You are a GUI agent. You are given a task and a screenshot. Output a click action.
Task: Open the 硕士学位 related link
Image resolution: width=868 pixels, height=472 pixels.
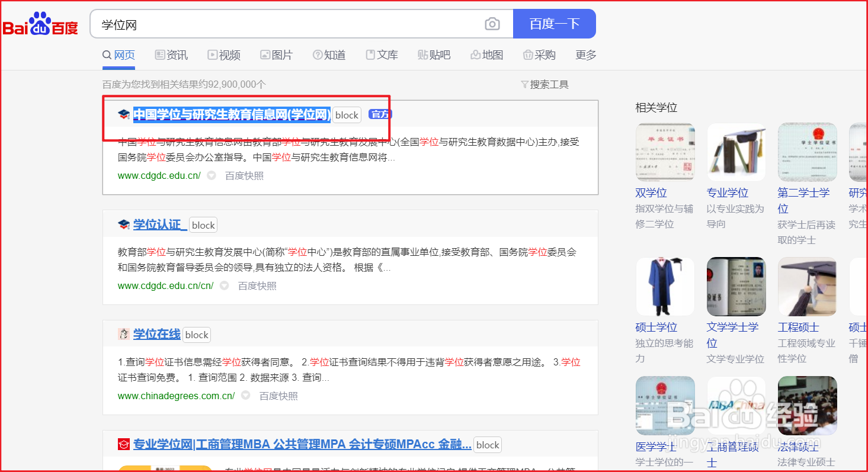point(656,327)
